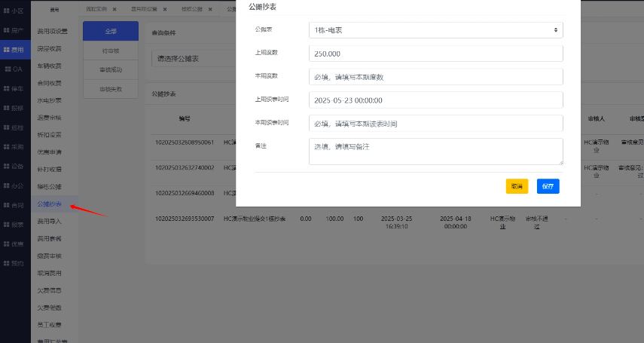Click the 本期读表时间 required input field

pyautogui.click(x=436, y=124)
